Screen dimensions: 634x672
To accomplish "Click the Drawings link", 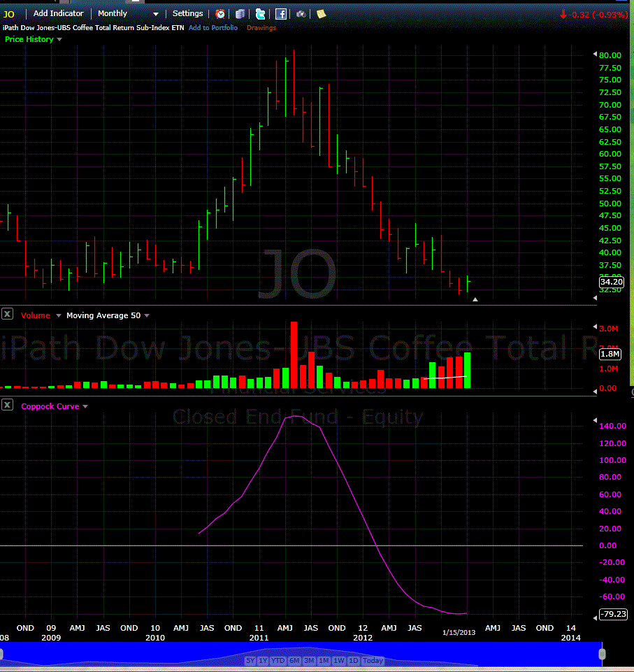I will 261,28.
